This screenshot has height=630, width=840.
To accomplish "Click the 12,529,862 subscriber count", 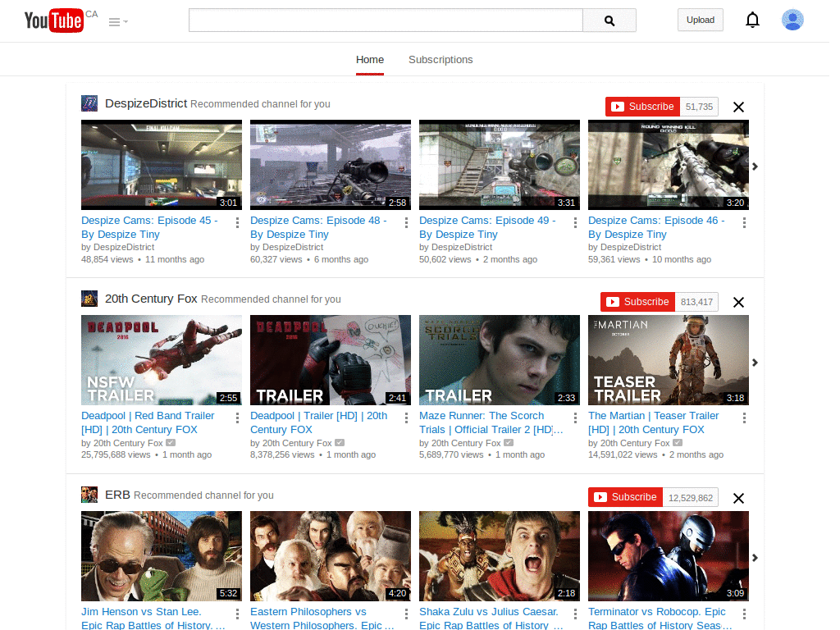I will (x=691, y=497).
